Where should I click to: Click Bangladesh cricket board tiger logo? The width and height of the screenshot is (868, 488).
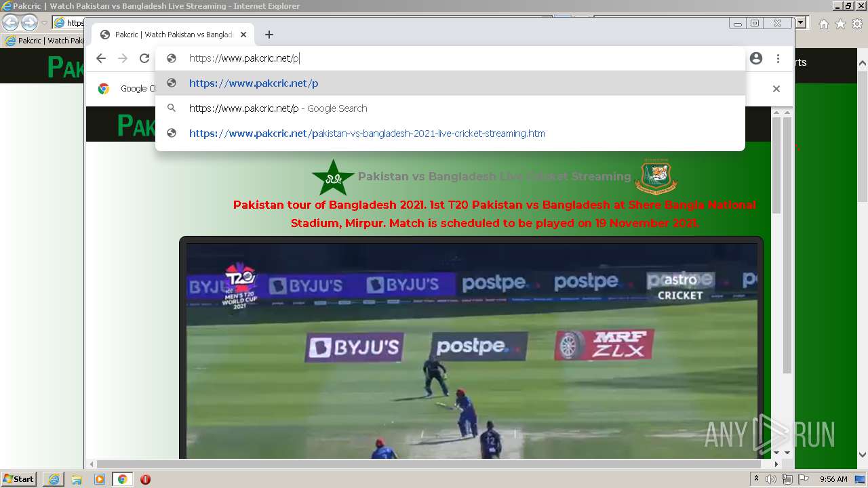point(656,176)
